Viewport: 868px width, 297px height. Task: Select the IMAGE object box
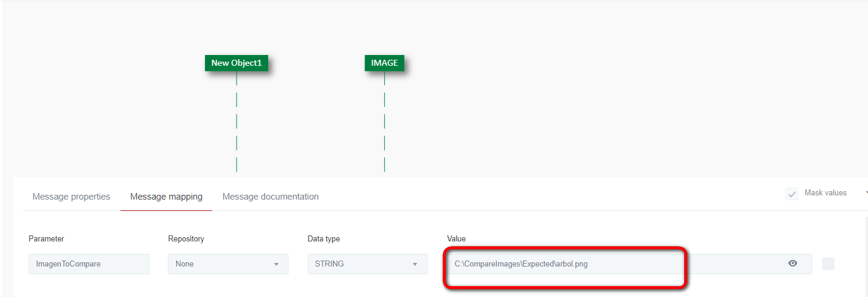(384, 63)
